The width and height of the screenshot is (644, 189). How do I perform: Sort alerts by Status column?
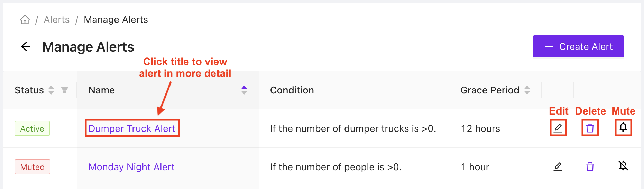point(51,90)
